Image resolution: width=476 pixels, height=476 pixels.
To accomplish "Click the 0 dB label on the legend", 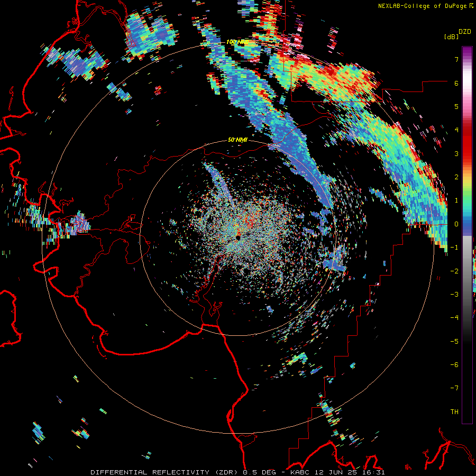I will [456, 224].
